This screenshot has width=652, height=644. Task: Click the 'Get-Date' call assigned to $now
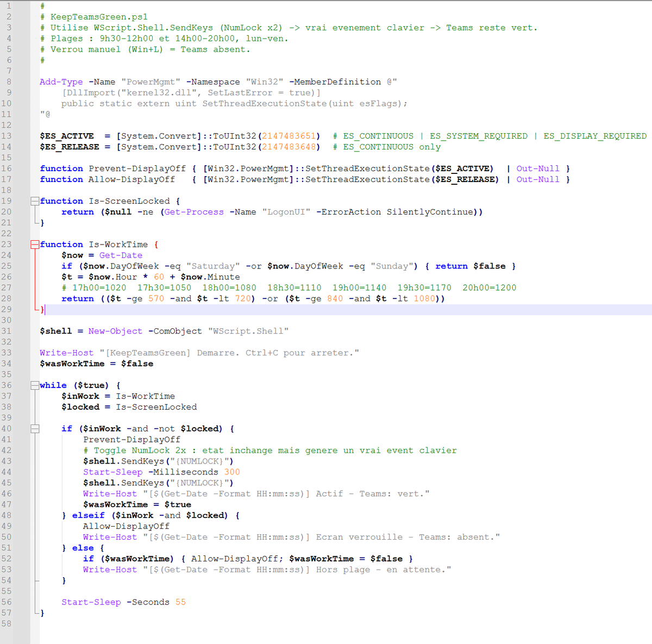121,255
